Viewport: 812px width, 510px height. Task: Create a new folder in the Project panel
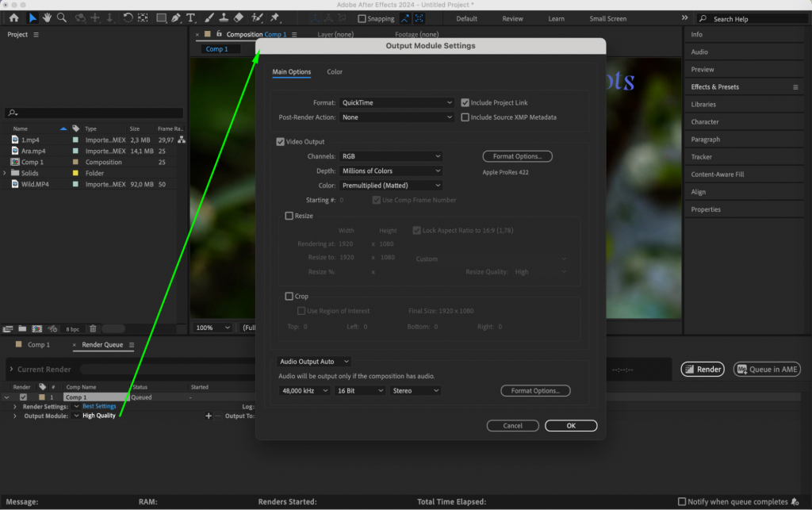(22, 328)
